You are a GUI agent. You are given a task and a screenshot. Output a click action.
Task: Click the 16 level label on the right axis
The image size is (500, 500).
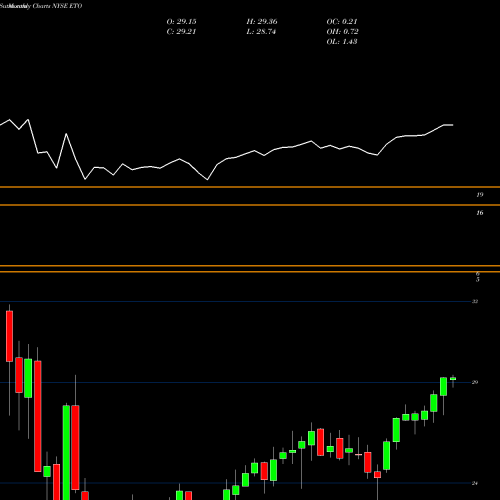tap(480, 213)
